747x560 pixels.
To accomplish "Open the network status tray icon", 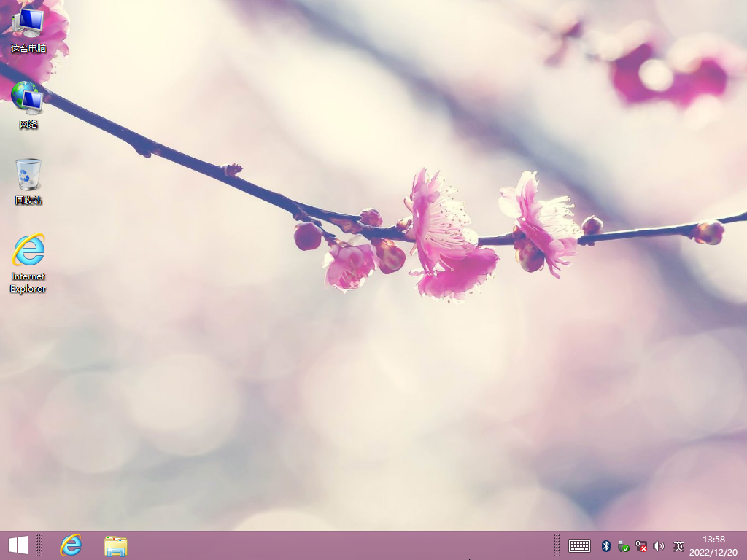I will tap(641, 545).
